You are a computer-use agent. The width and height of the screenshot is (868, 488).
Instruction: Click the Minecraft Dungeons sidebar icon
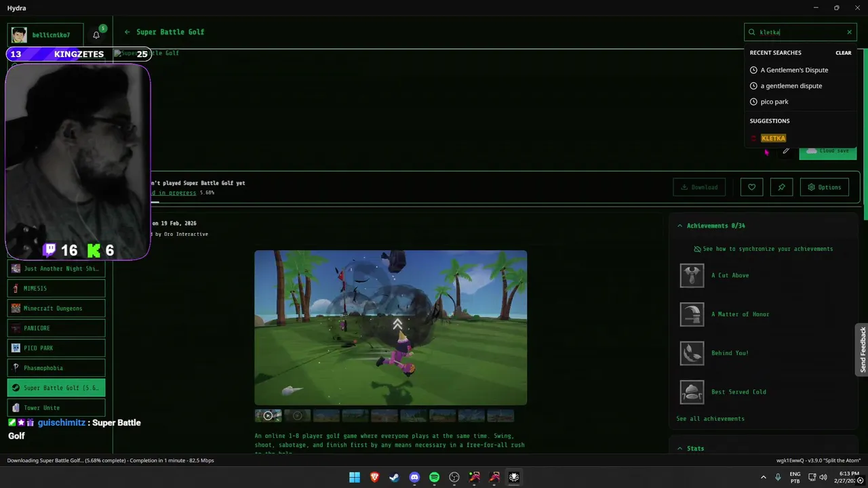tap(16, 308)
